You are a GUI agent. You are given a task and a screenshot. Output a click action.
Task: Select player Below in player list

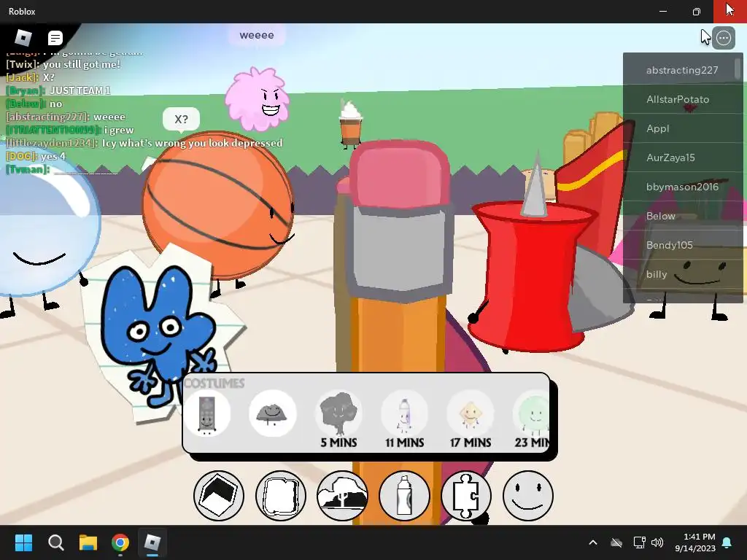coord(682,216)
